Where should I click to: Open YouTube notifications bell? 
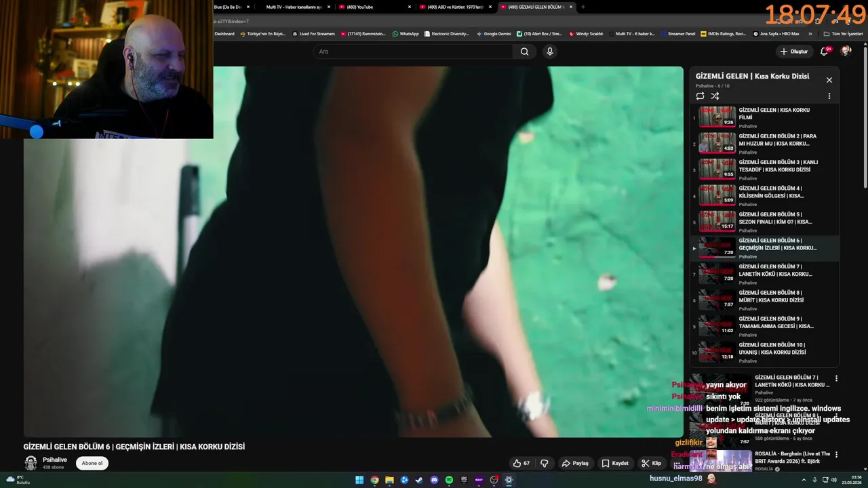[825, 52]
